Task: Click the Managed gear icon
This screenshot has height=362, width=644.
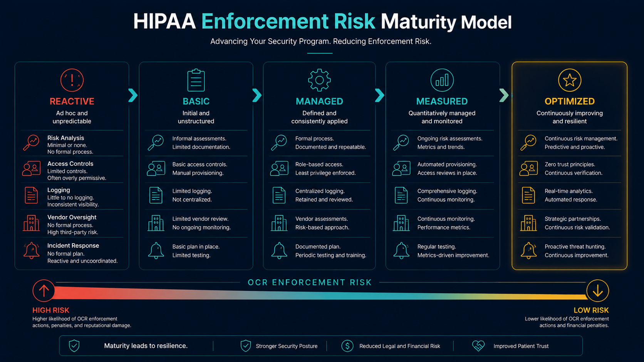Action: click(x=319, y=80)
